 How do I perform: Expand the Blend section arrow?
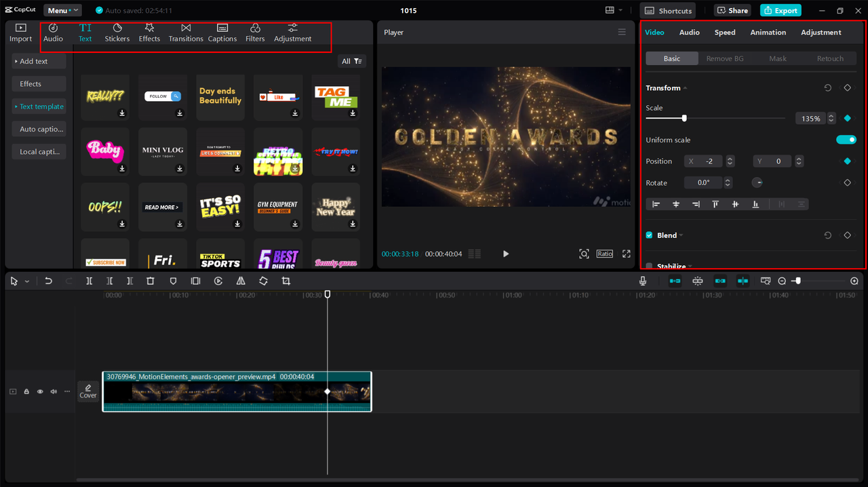681,235
